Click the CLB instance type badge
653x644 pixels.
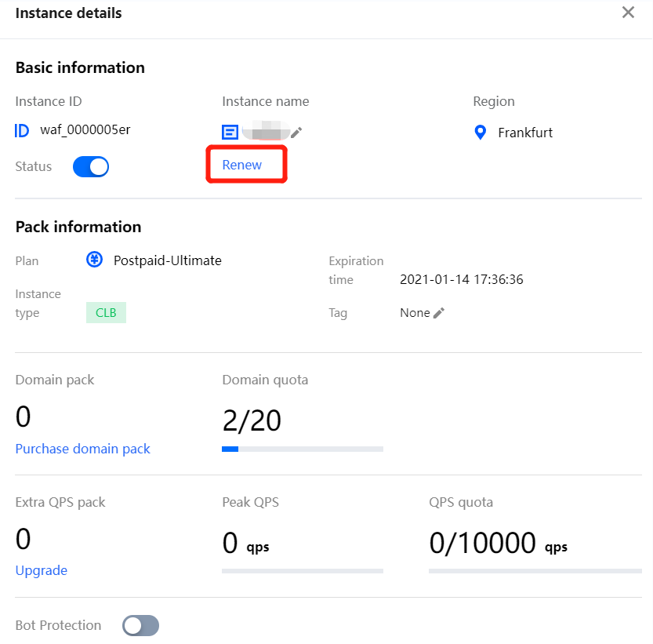pyautogui.click(x=106, y=313)
